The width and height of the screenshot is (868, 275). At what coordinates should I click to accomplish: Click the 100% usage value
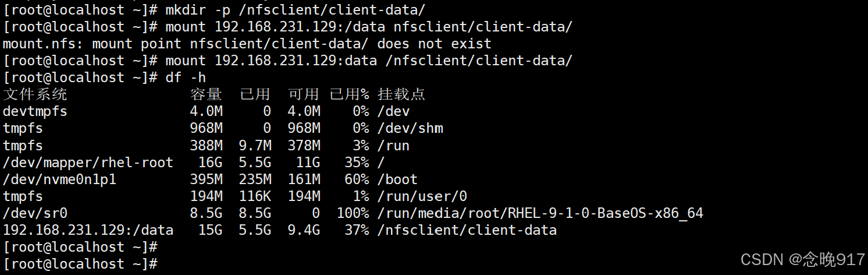pyautogui.click(x=353, y=213)
